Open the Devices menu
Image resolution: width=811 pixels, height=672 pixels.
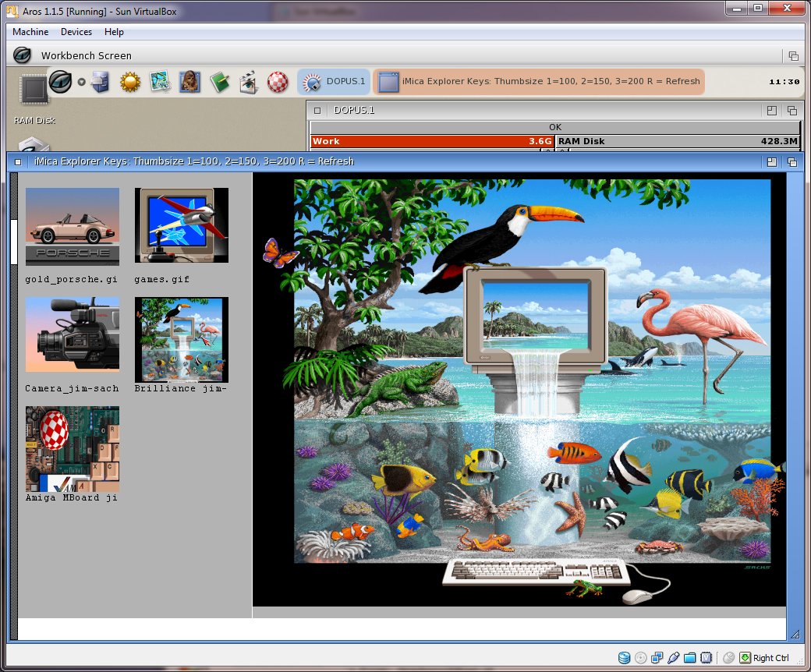coord(76,32)
